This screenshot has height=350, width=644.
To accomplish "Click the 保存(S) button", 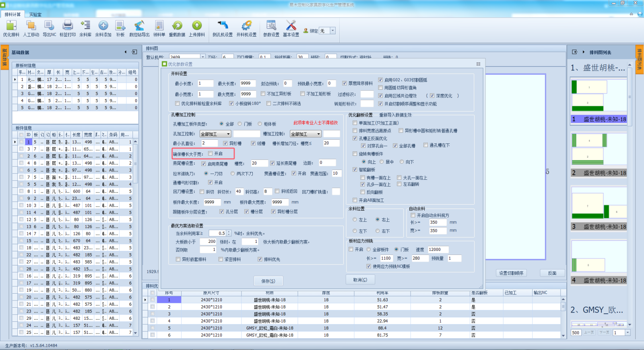I will (268, 281).
